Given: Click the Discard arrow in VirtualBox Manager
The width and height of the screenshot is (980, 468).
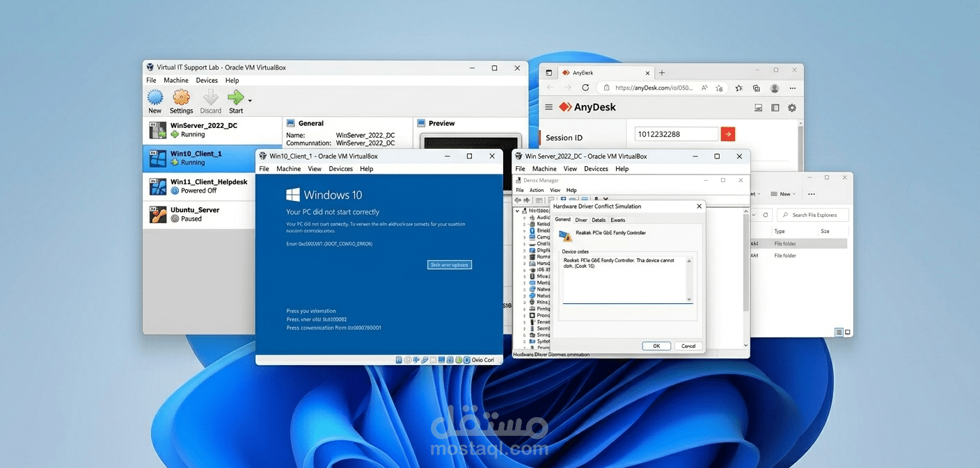Looking at the screenshot, I should tap(210, 97).
